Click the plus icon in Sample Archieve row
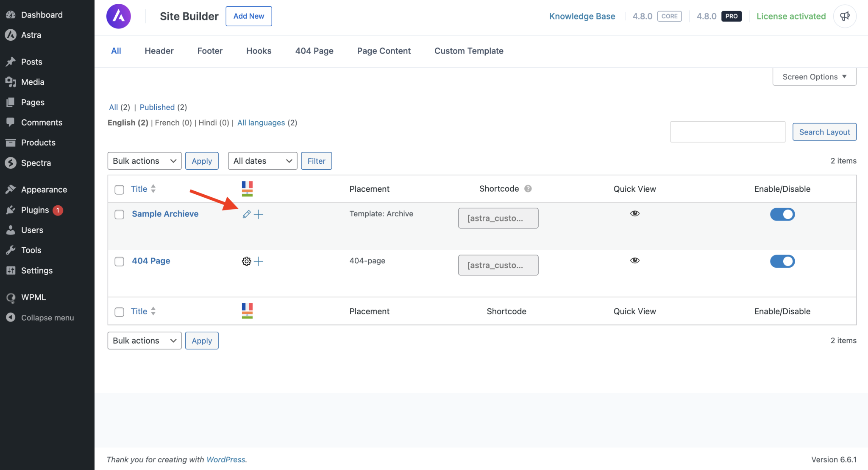 tap(259, 214)
